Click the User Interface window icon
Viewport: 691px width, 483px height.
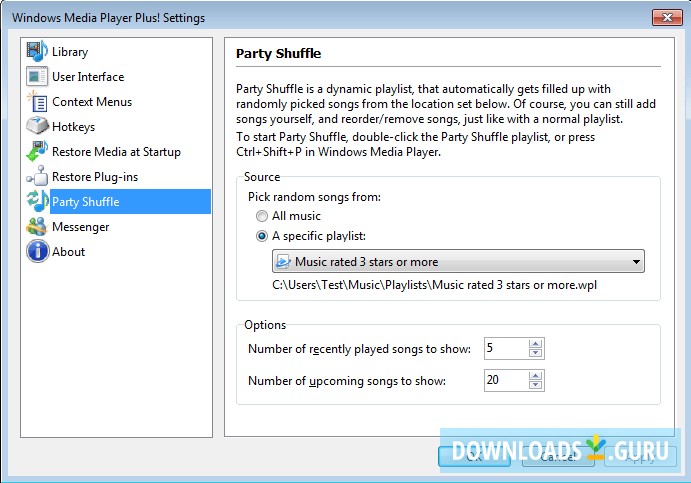click(37, 76)
